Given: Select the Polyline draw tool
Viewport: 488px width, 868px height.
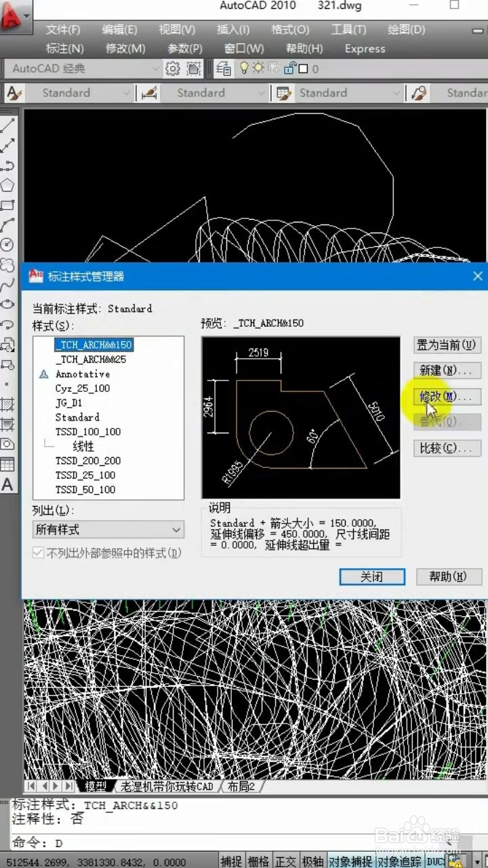Looking at the screenshot, I should (7, 165).
